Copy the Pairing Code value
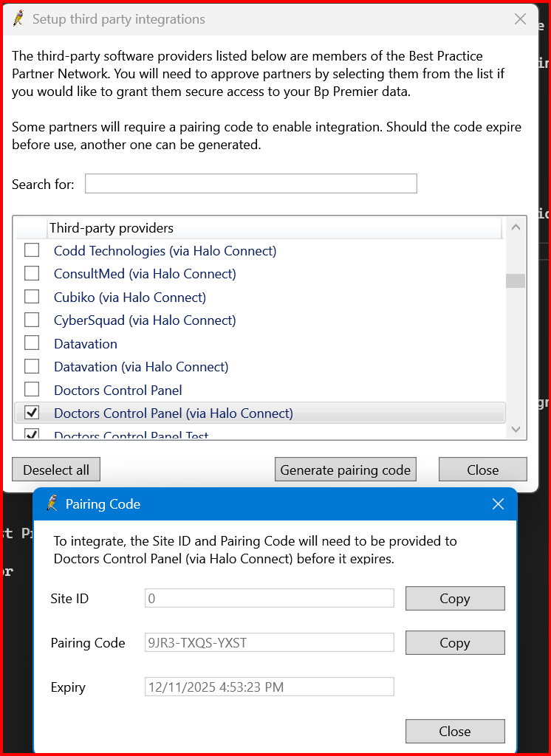551x756 pixels. click(x=455, y=642)
